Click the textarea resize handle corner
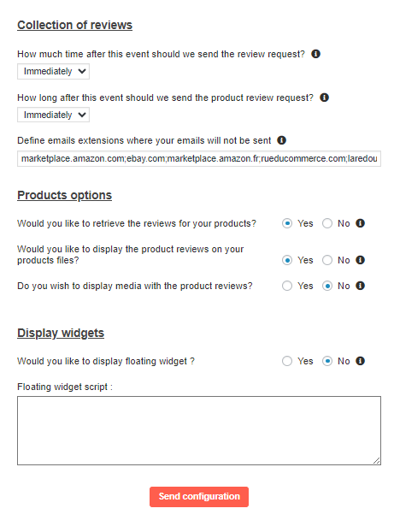This screenshot has height=532, width=394. pos(377,461)
